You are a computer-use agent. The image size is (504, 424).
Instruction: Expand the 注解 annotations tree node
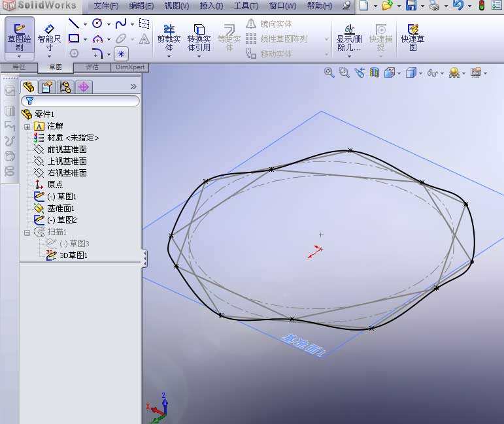click(x=27, y=127)
